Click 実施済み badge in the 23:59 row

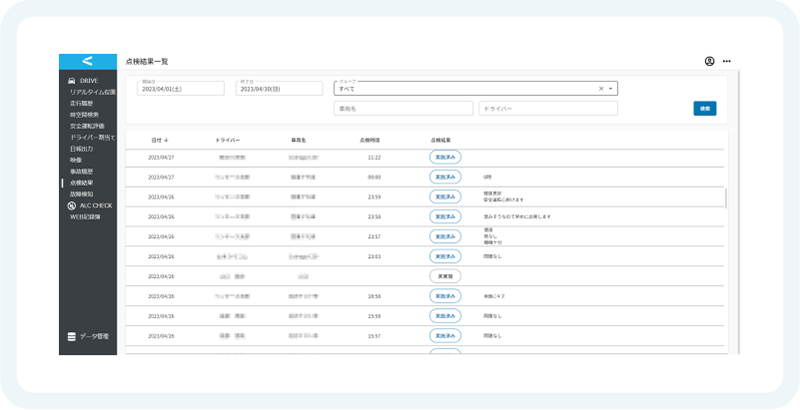coord(445,197)
